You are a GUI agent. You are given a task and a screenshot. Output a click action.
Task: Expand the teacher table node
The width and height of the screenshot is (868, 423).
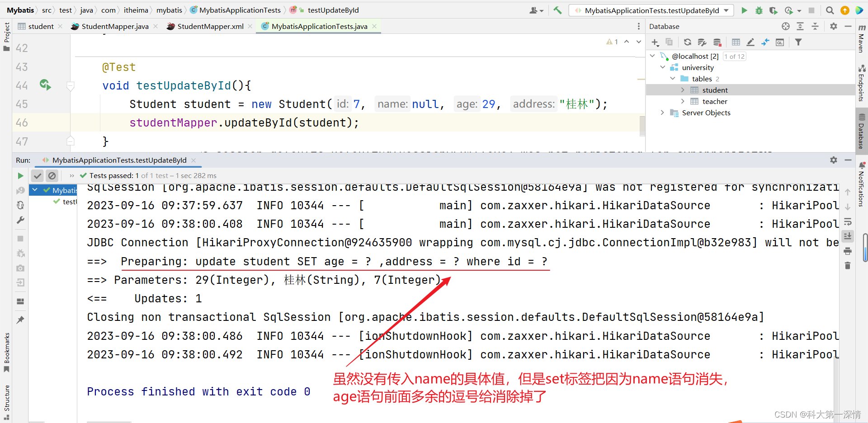[683, 101]
